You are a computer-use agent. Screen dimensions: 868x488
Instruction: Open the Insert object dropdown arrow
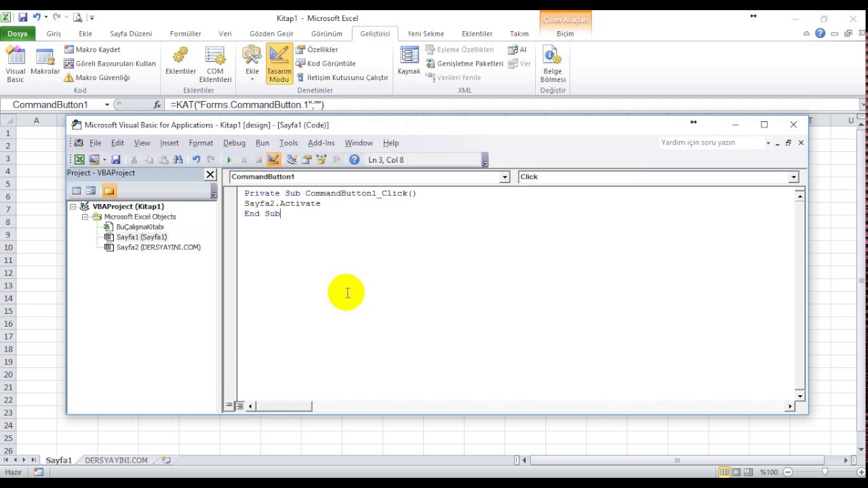pyautogui.click(x=104, y=160)
